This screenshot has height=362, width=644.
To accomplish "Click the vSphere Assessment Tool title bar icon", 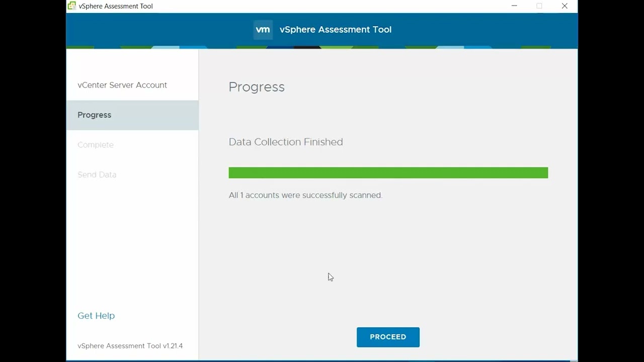I will [72, 6].
